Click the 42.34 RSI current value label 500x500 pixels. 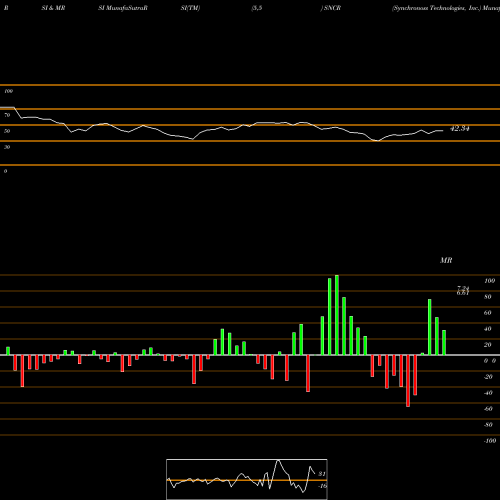460,128
